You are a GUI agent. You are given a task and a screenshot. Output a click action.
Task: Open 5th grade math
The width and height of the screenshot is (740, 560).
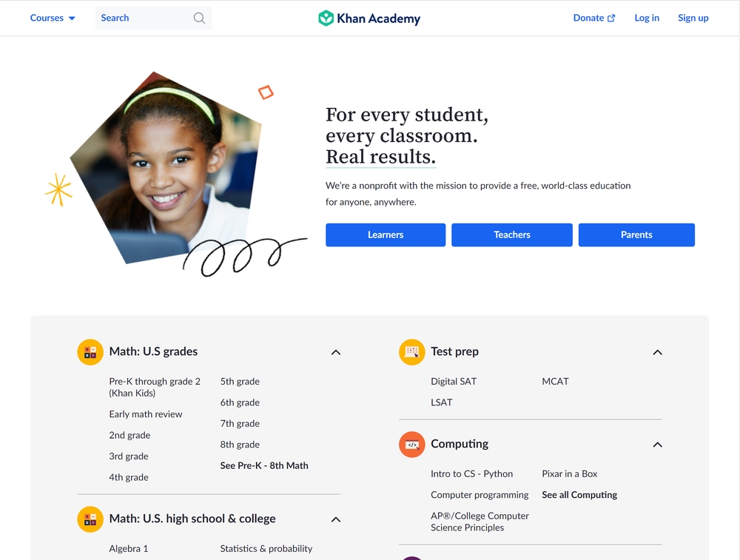(x=240, y=381)
